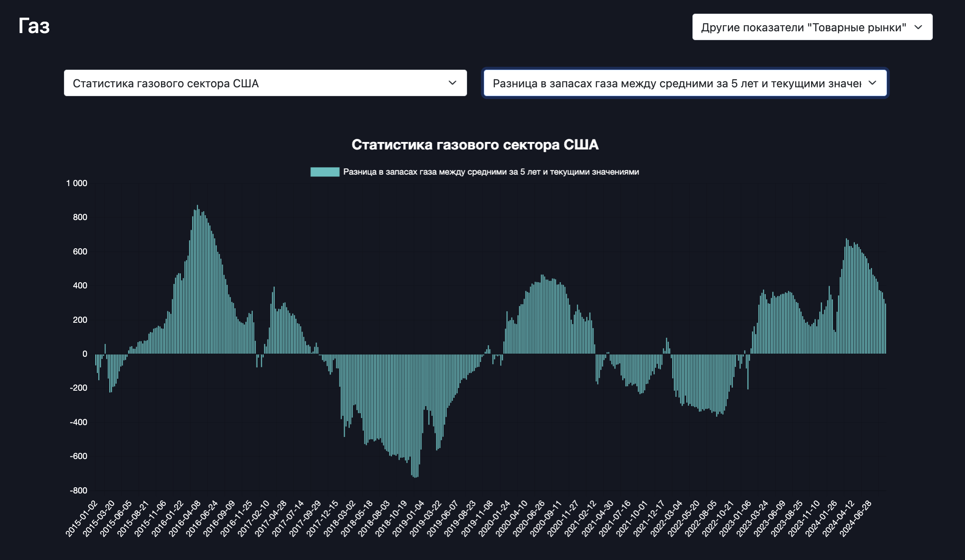Screen dimensions: 965x560
Task: Click the x-axis date 2015-01-02
Action: (82, 519)
